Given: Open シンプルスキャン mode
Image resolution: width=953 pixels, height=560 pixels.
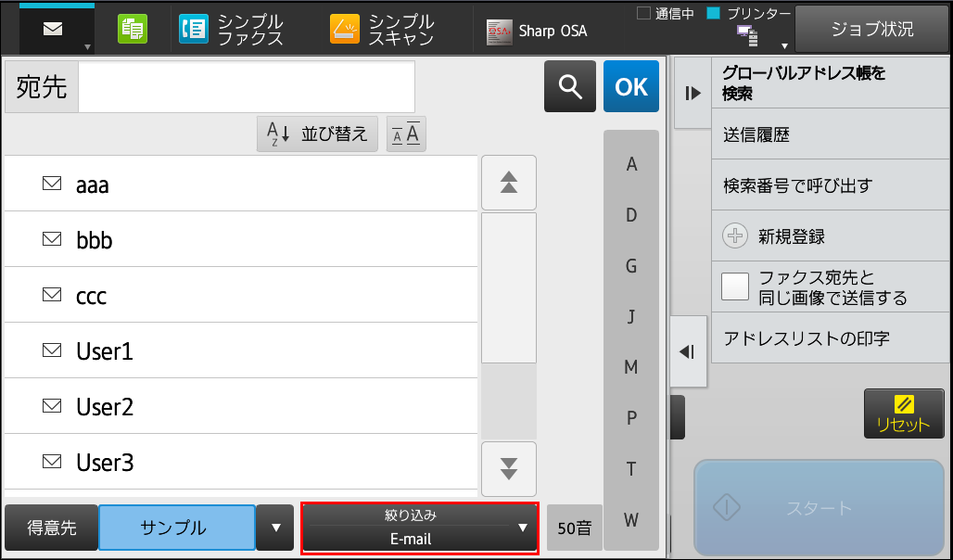Looking at the screenshot, I should click(382, 30).
